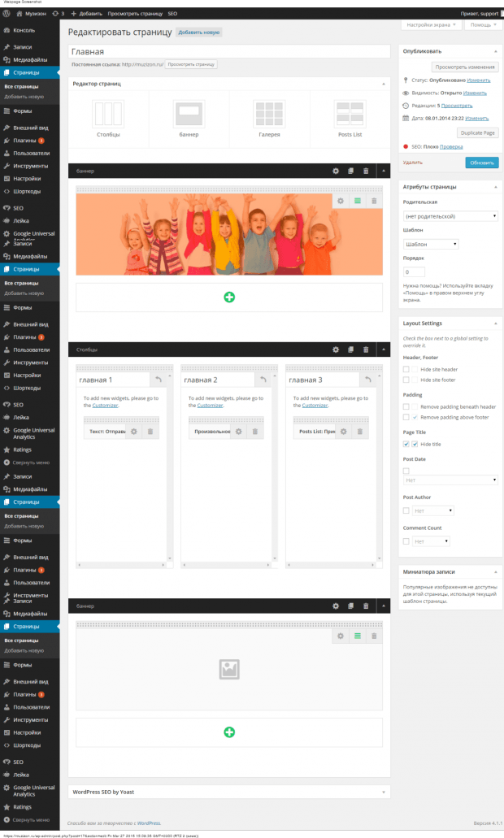The height and width of the screenshot is (838, 504).
Task: Toggle the Hide site footer checkbox
Action: coord(406,380)
